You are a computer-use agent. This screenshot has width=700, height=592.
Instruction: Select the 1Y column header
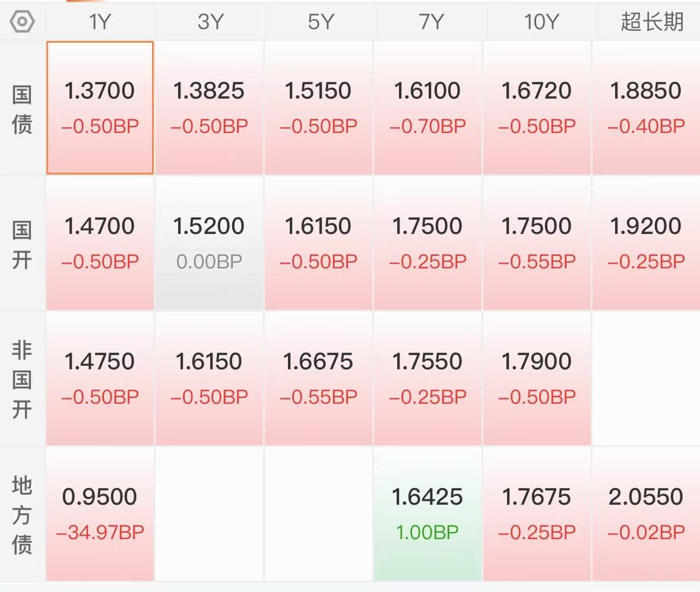point(100,21)
